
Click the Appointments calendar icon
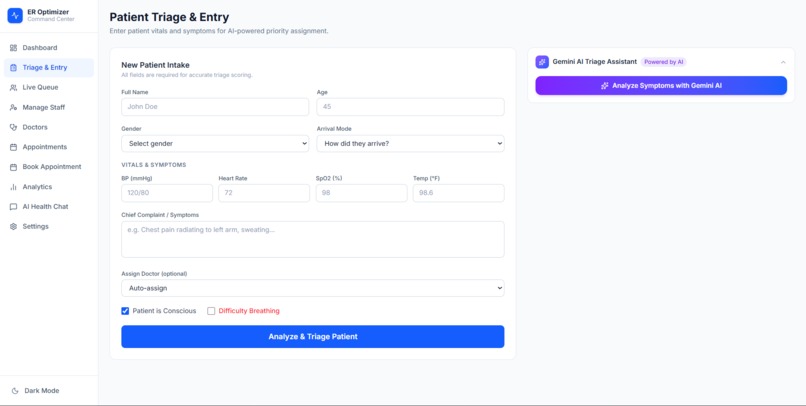[x=13, y=147]
